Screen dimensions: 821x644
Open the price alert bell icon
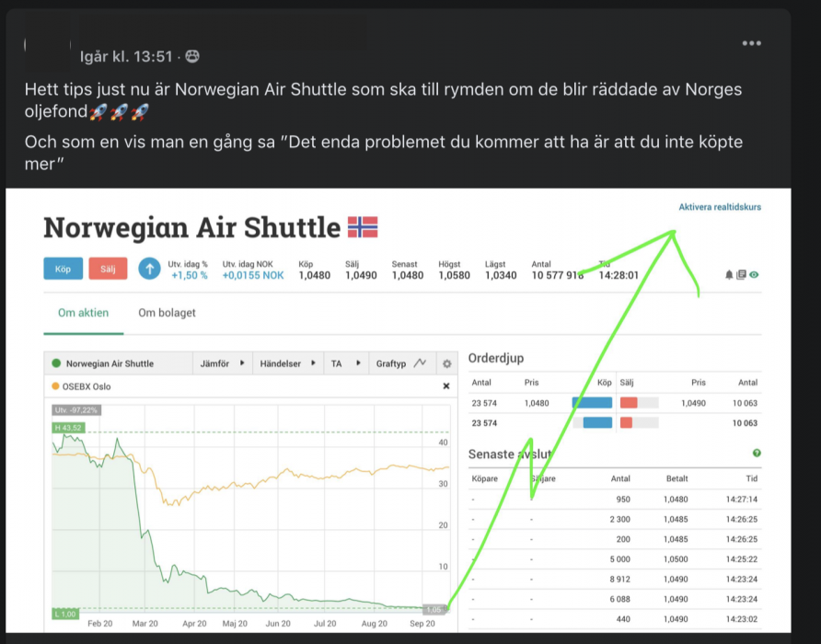[729, 273]
